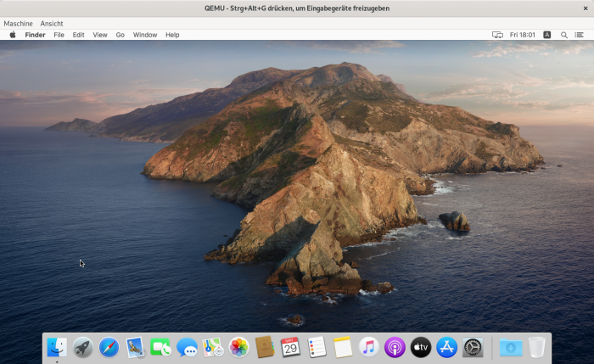The height and width of the screenshot is (364, 594).
Task: Open Notes yellow notepad icon
Action: (x=343, y=347)
